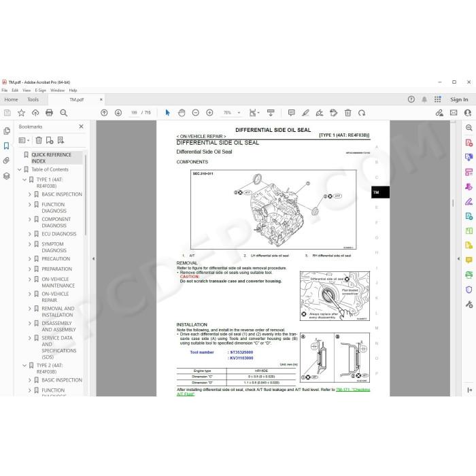Open the apps grid icon
This screenshot has width=476, height=476.
pos(437,99)
